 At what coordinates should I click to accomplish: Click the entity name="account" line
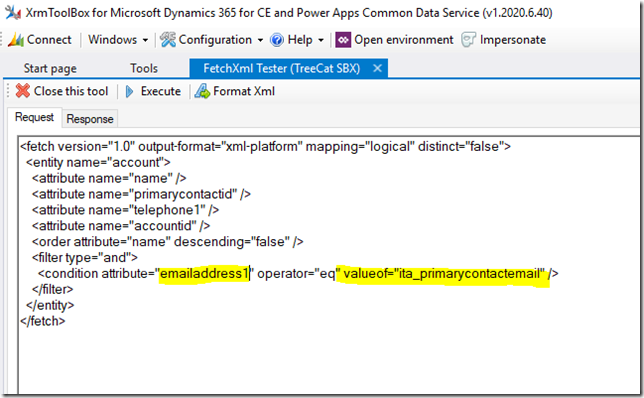[x=98, y=163]
